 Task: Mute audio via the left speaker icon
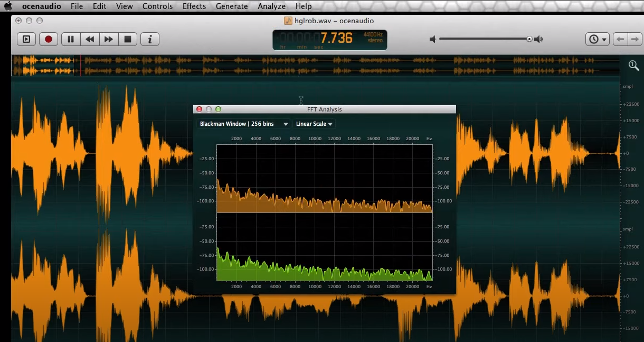(433, 39)
